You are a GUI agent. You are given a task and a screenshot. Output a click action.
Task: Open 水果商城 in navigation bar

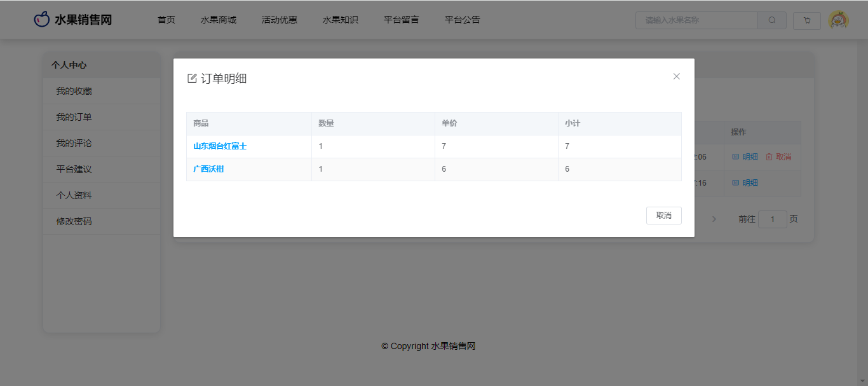[219, 20]
